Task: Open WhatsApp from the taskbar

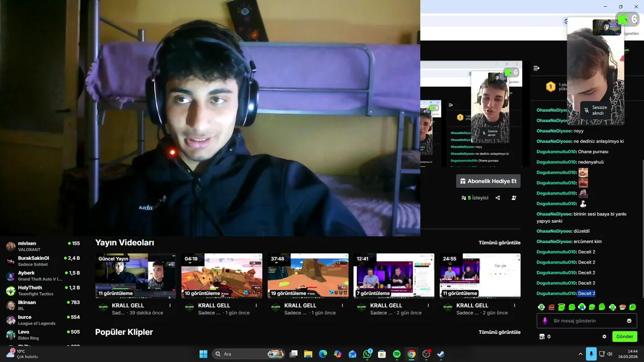Action: 367,354
